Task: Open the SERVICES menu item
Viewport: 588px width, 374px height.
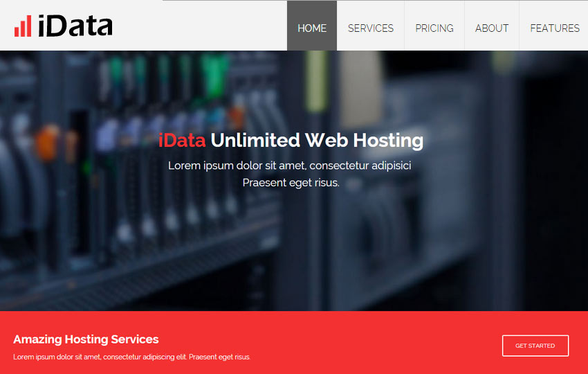Action: [x=370, y=28]
